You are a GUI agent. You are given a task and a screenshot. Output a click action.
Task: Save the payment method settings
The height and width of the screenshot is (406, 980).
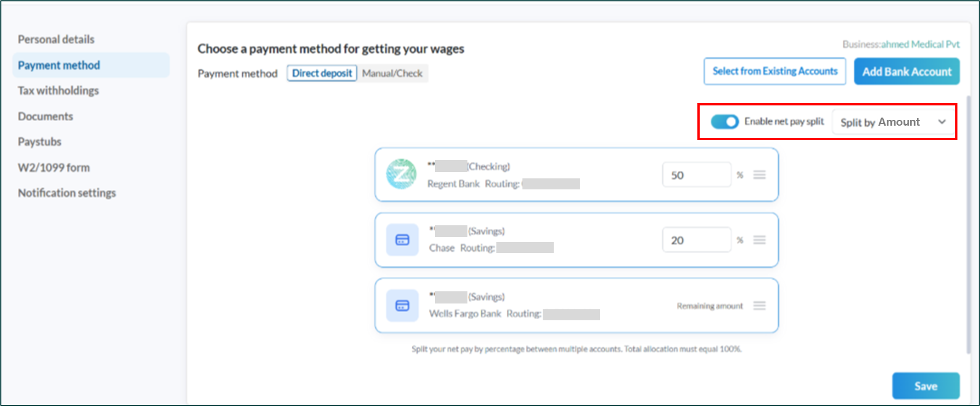tap(926, 386)
